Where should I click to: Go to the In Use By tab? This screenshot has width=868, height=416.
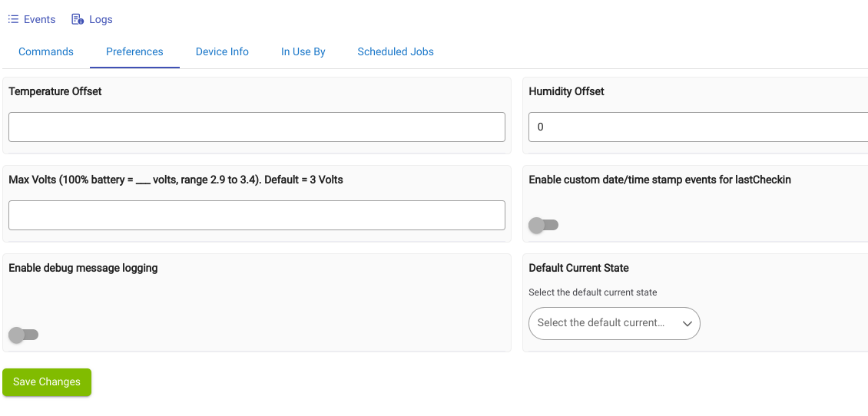point(303,52)
